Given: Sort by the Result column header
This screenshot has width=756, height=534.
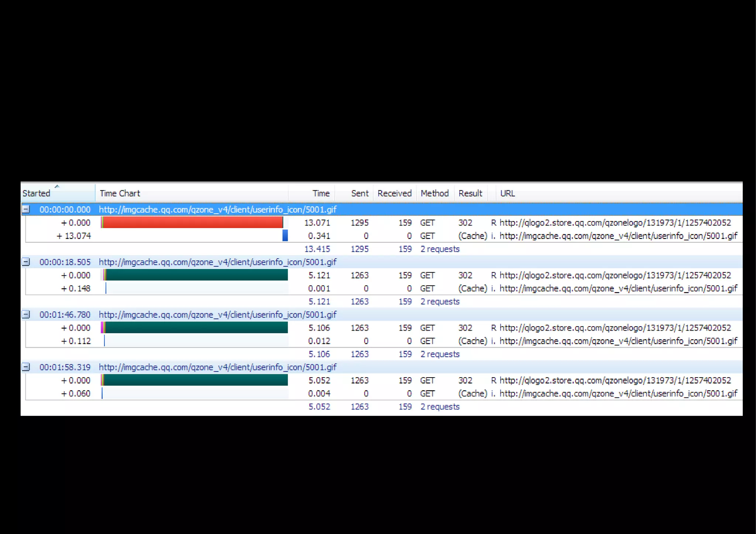Looking at the screenshot, I should point(470,193).
